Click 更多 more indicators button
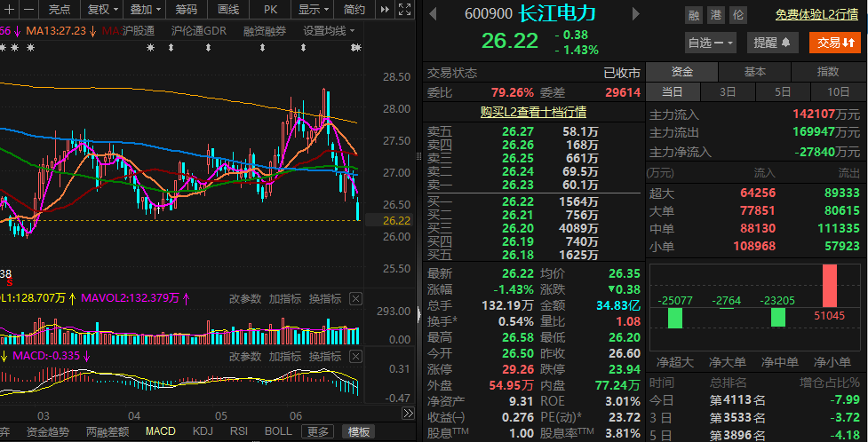This screenshot has width=868, height=442. [318, 431]
